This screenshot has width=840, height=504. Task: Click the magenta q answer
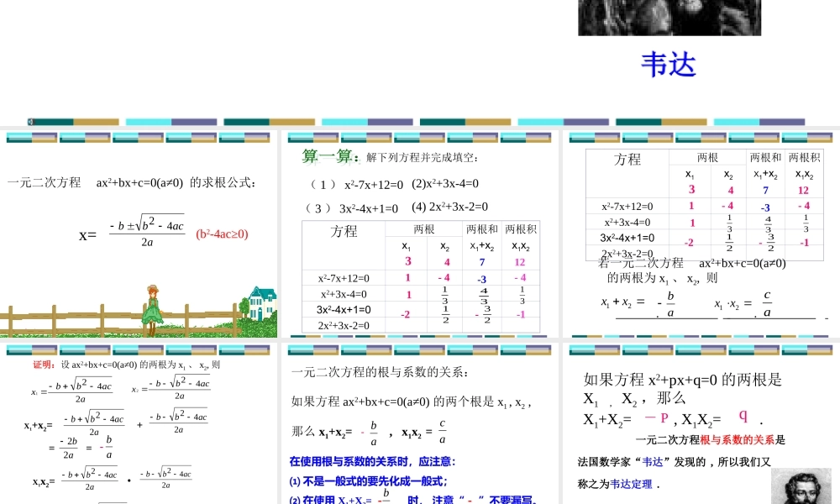(743, 415)
